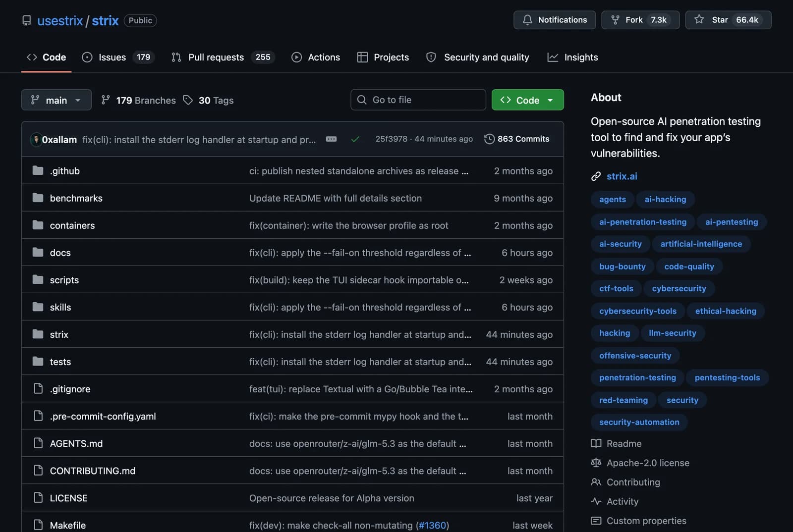Open the Pull requests tab
This screenshot has width=793, height=532.
223,57
